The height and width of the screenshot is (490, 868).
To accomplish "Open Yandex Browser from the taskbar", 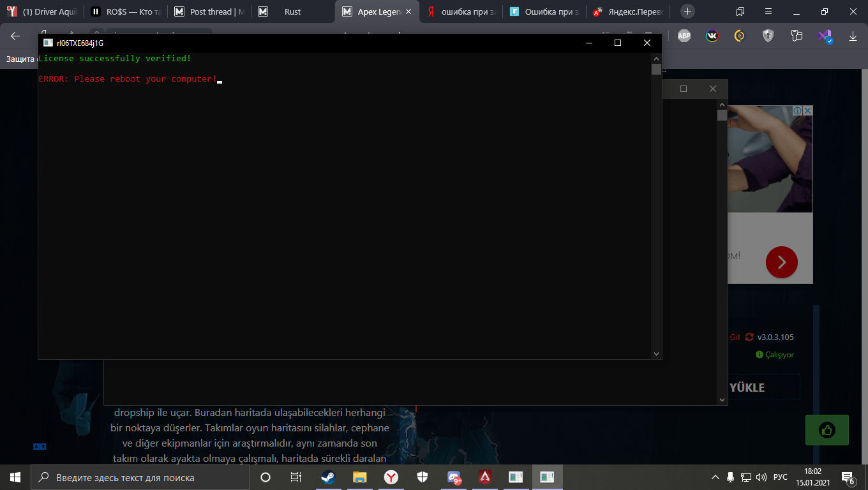I will click(391, 477).
